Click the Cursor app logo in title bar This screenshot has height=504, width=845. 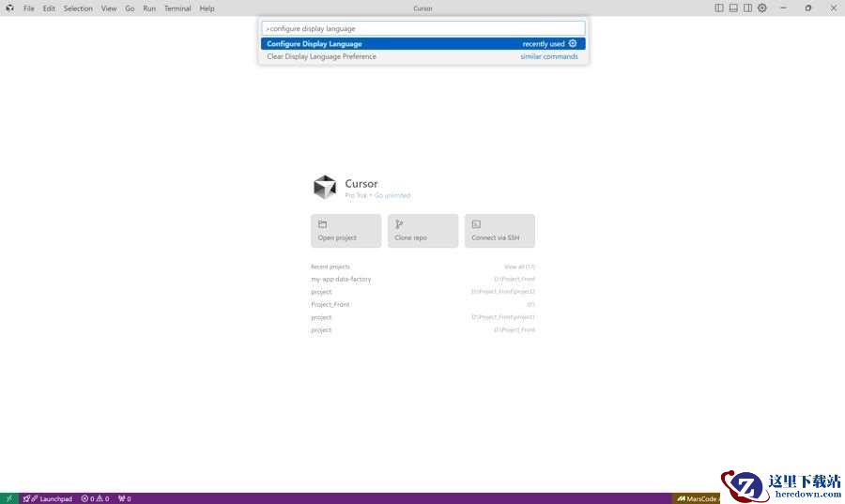point(9,8)
